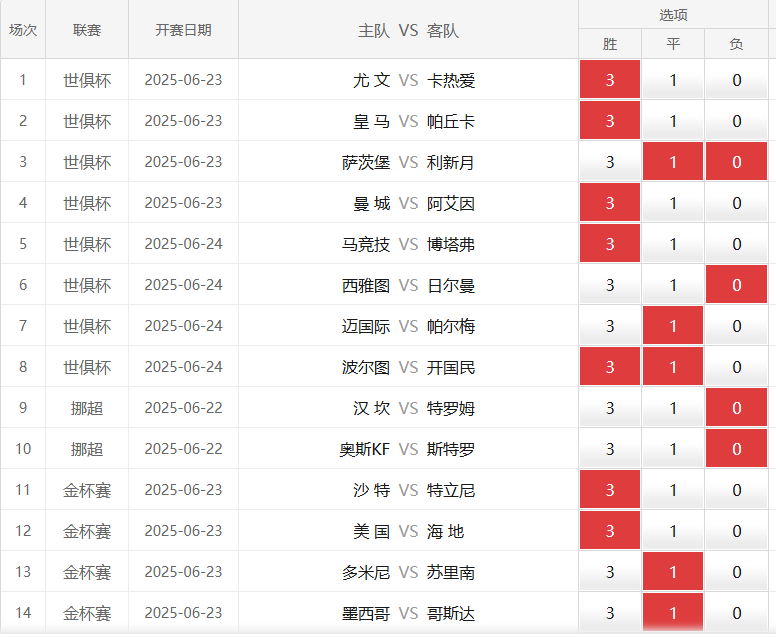Toggle win 3 for 马竞技 VS 博塔弗
The height and width of the screenshot is (638, 776).
pos(610,244)
